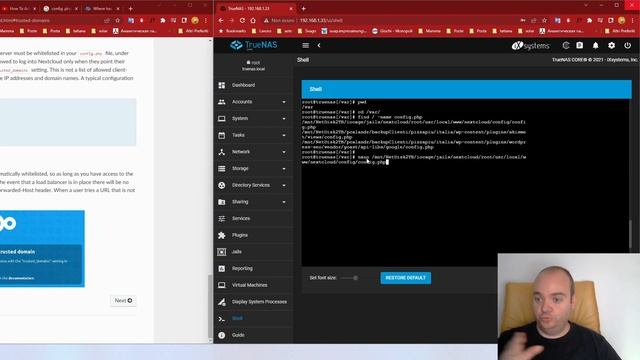Image resolution: width=640 pixels, height=360 pixels.
Task: Click the Tasks calendar icon
Action: pos(222,135)
